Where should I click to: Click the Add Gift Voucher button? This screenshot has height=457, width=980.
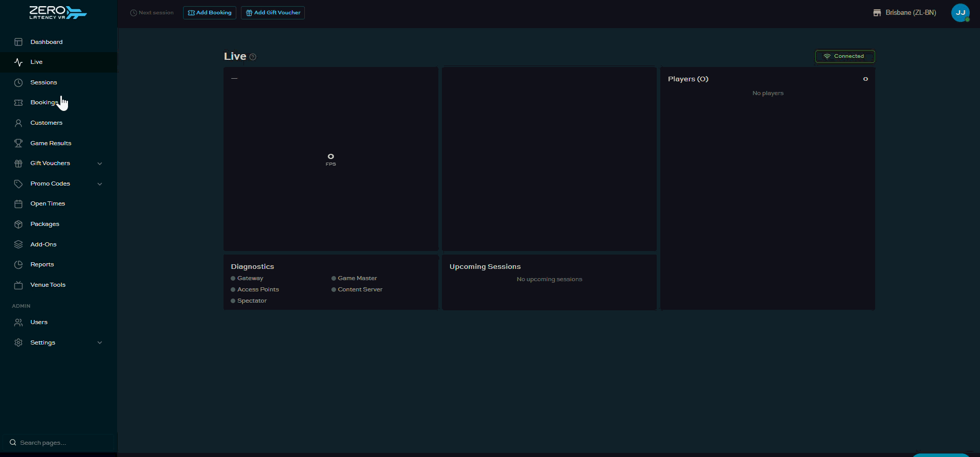click(273, 13)
